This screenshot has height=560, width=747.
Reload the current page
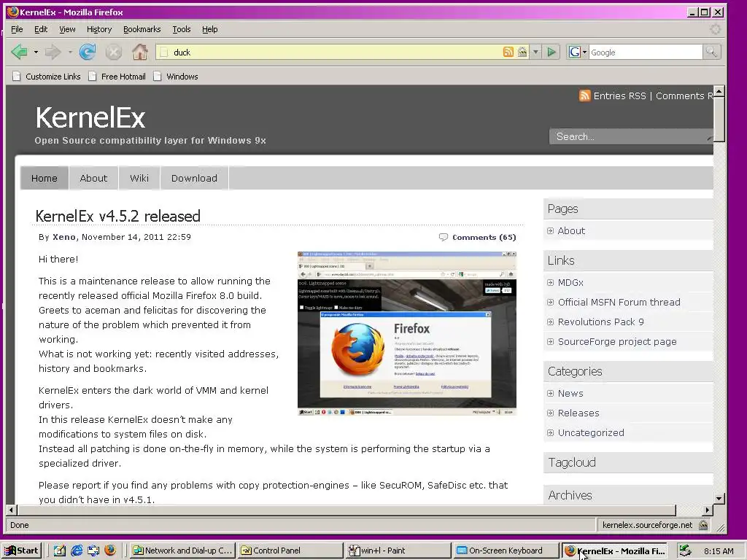[88, 52]
